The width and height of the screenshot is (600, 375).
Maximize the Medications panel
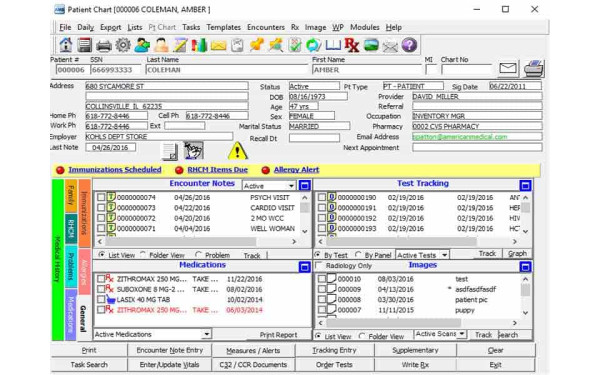[305, 267]
